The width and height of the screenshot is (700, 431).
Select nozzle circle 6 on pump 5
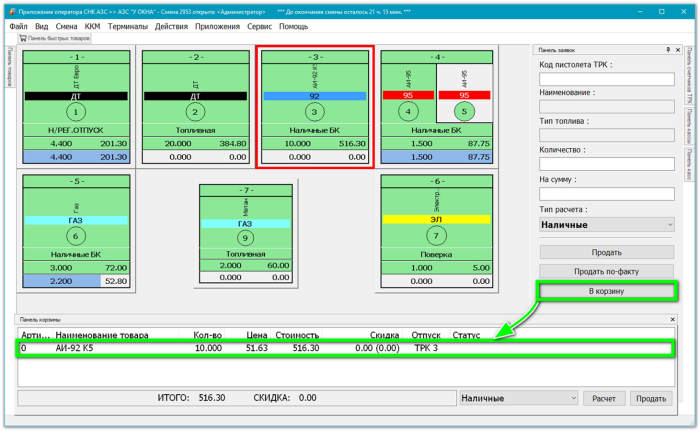76,236
